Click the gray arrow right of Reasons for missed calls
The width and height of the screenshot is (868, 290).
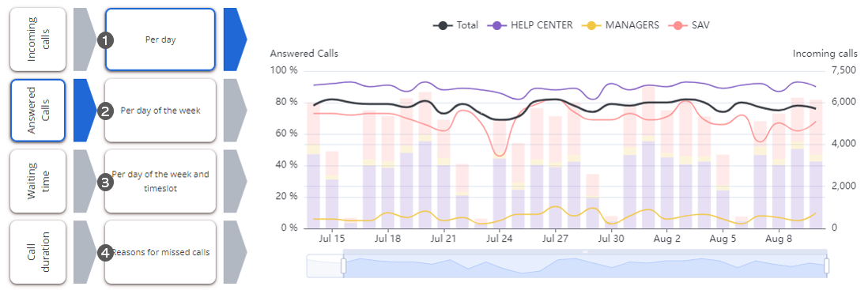pyautogui.click(x=235, y=252)
